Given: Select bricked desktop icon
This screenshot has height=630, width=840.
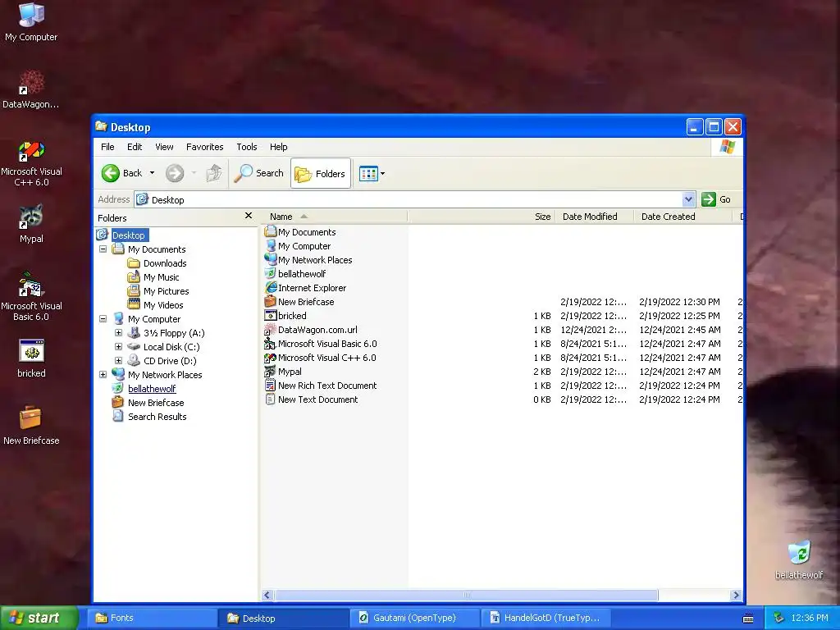Looking at the screenshot, I should click(x=31, y=358).
